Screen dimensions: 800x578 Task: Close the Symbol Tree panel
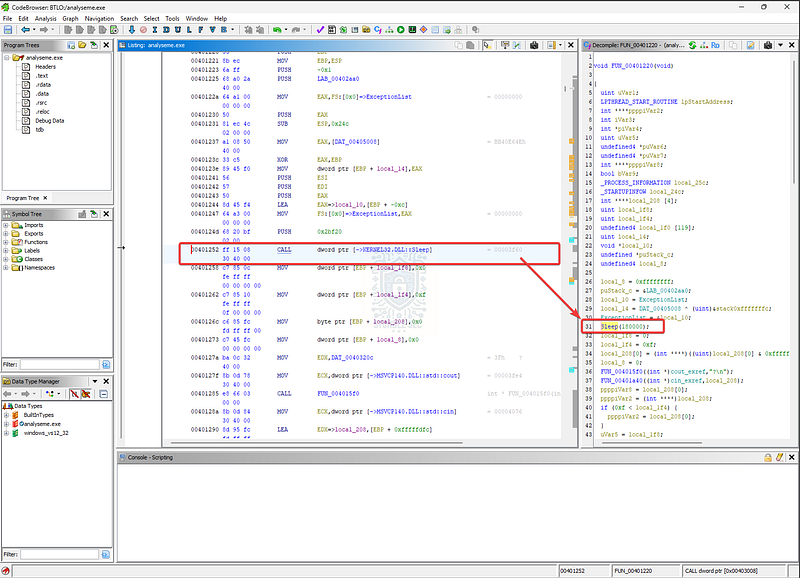click(106, 214)
